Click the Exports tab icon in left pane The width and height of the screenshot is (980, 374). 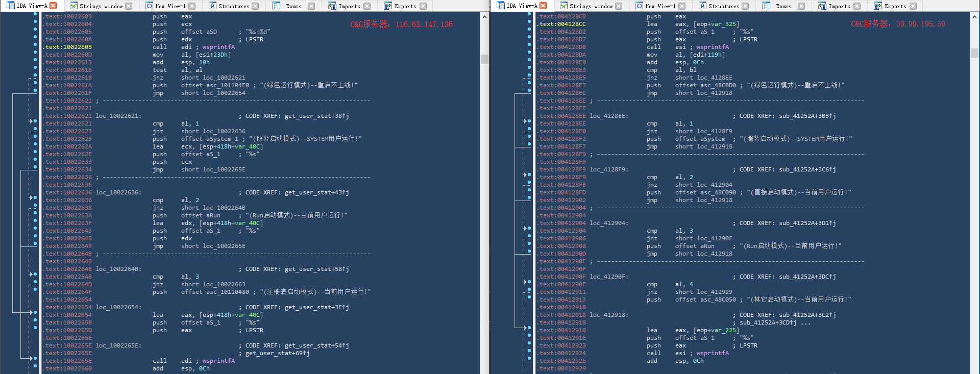point(388,6)
